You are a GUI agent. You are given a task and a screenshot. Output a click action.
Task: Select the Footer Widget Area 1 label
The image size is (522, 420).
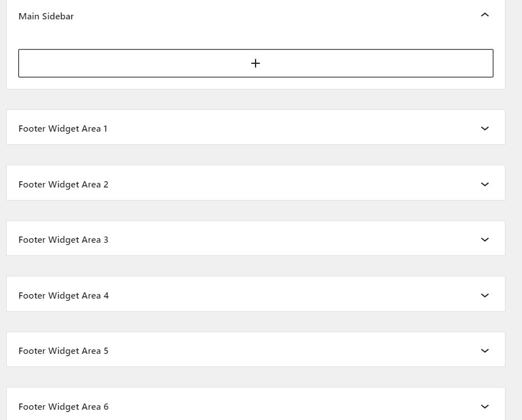click(x=63, y=129)
